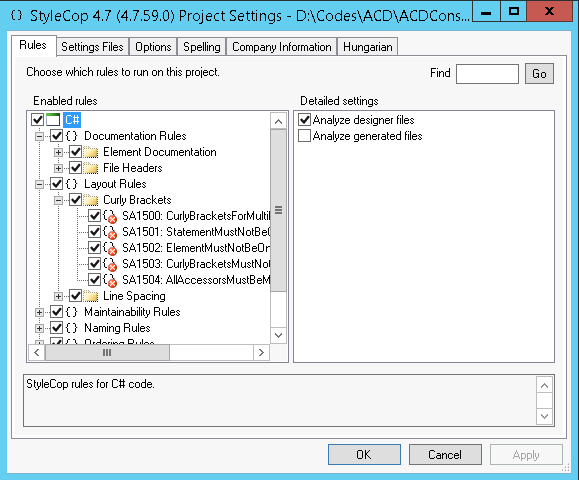
Task: Switch to the Settings Files tab
Action: tap(92, 47)
